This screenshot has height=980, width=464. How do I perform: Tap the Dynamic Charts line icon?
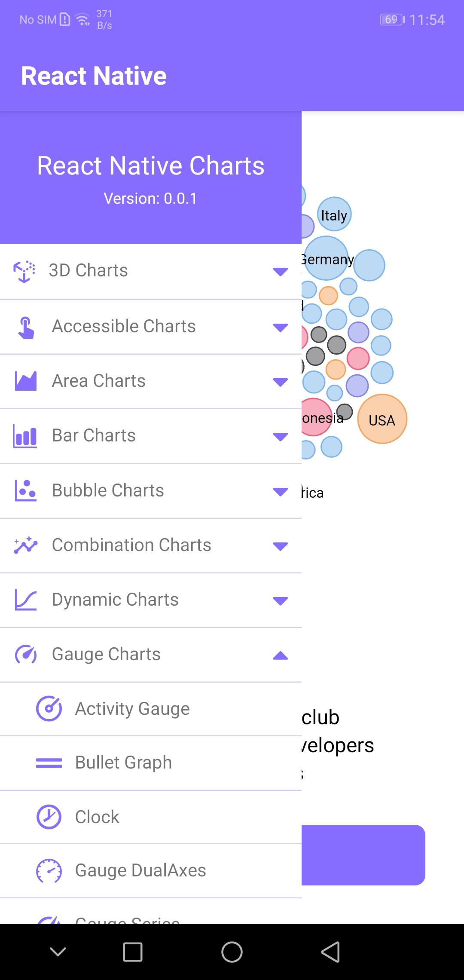pos(26,600)
